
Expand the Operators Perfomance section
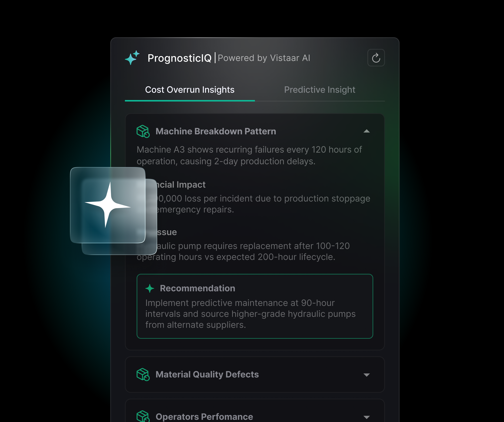point(366,417)
